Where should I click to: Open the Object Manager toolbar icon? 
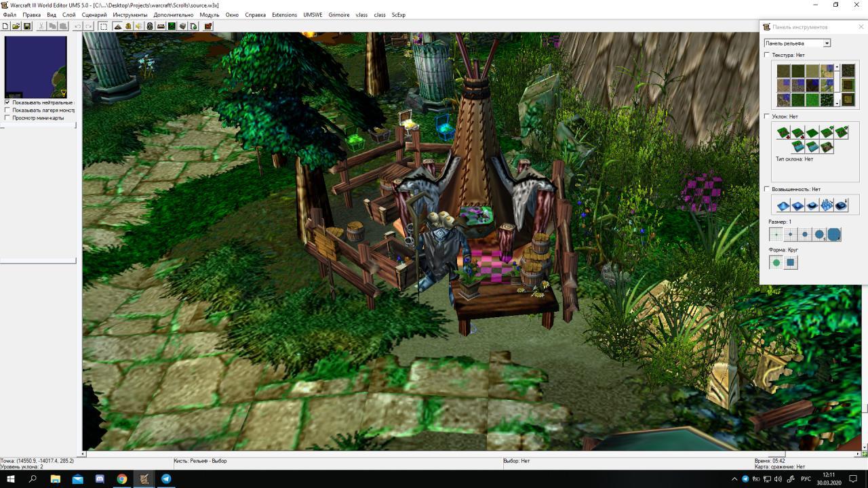point(182,26)
